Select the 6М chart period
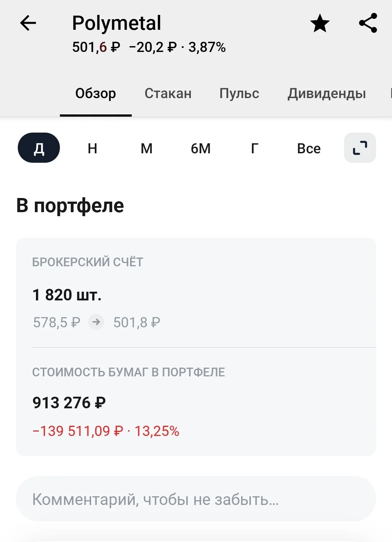The height and width of the screenshot is (542, 392). point(201,148)
